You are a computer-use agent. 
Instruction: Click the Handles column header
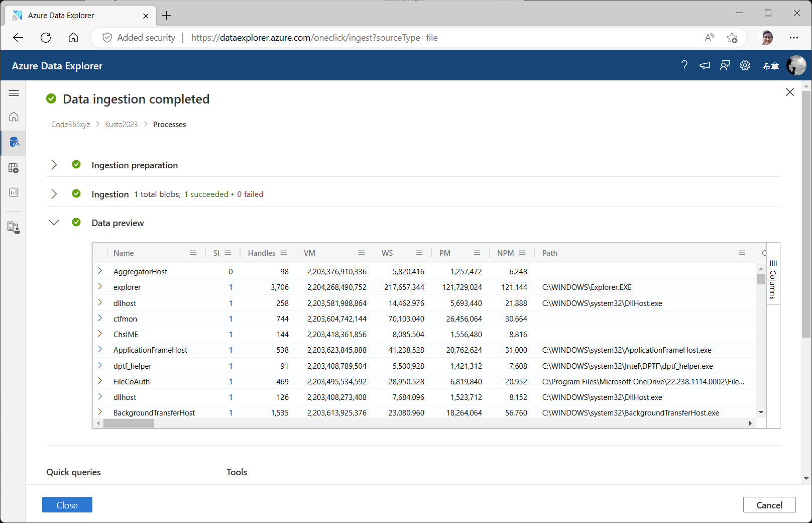coord(262,253)
